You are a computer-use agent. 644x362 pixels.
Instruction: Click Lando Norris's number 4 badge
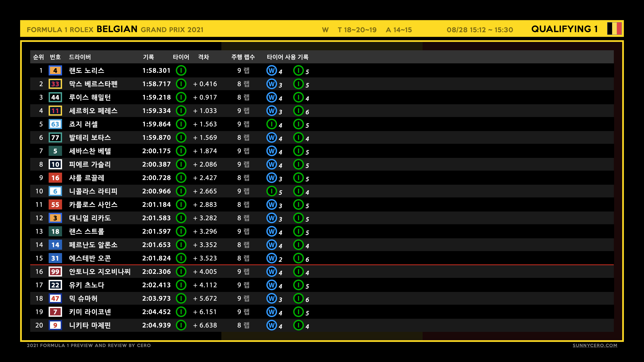coord(55,70)
